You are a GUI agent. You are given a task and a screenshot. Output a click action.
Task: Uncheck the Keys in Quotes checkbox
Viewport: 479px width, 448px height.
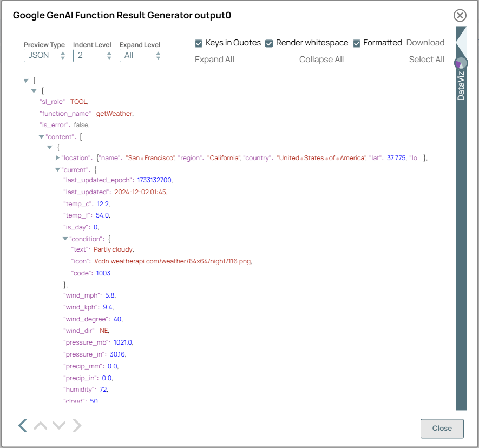[199, 43]
